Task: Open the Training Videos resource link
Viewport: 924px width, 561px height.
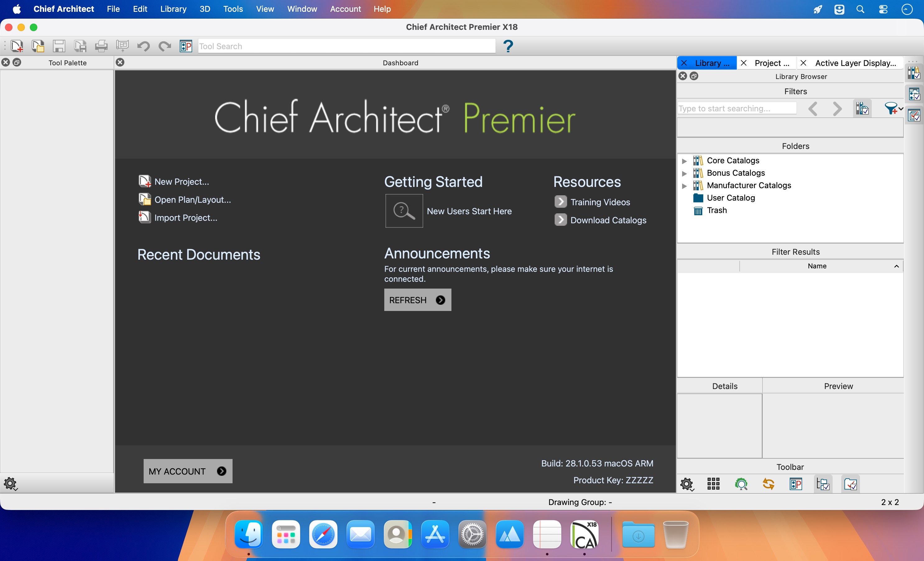Action: click(x=593, y=202)
